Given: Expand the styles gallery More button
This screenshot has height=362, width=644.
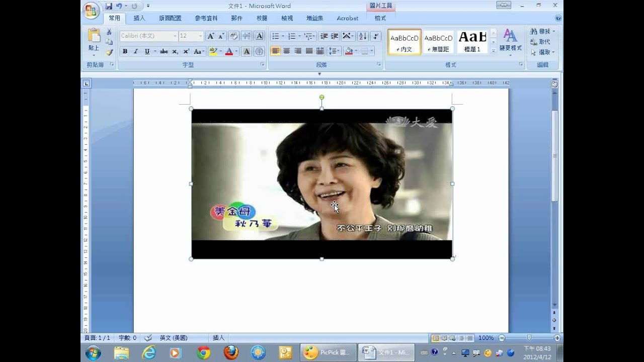Looking at the screenshot, I should [x=494, y=50].
